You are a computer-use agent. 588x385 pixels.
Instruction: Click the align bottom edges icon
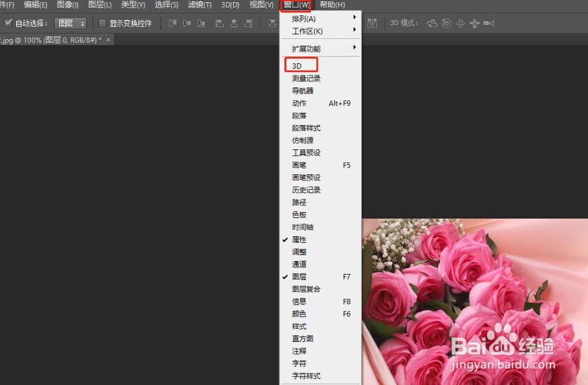click(x=201, y=24)
